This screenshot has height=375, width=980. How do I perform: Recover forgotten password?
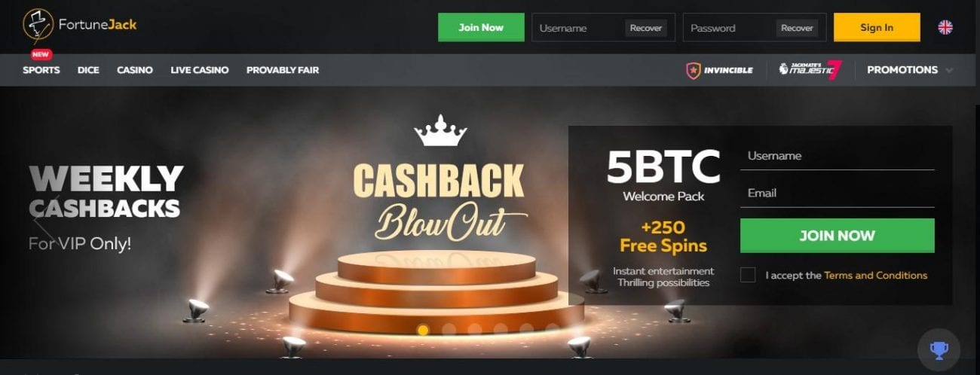[x=797, y=28]
